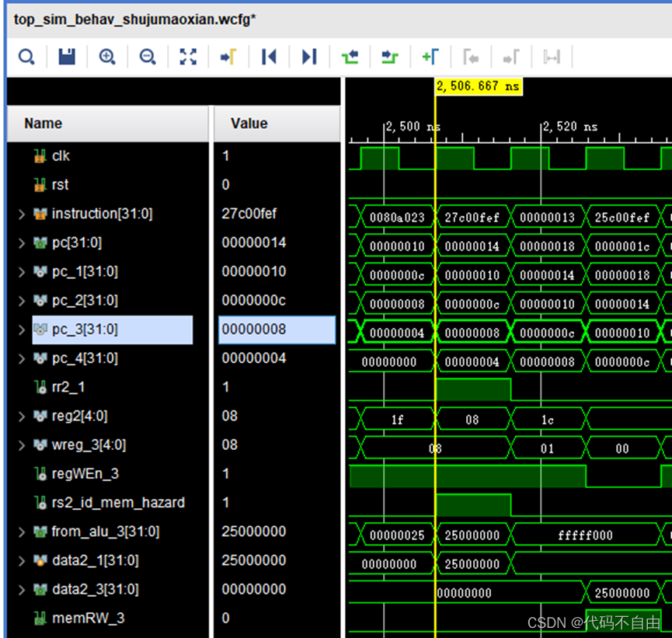Expand the from_alu_3[31:0] bus

pos(22,532)
